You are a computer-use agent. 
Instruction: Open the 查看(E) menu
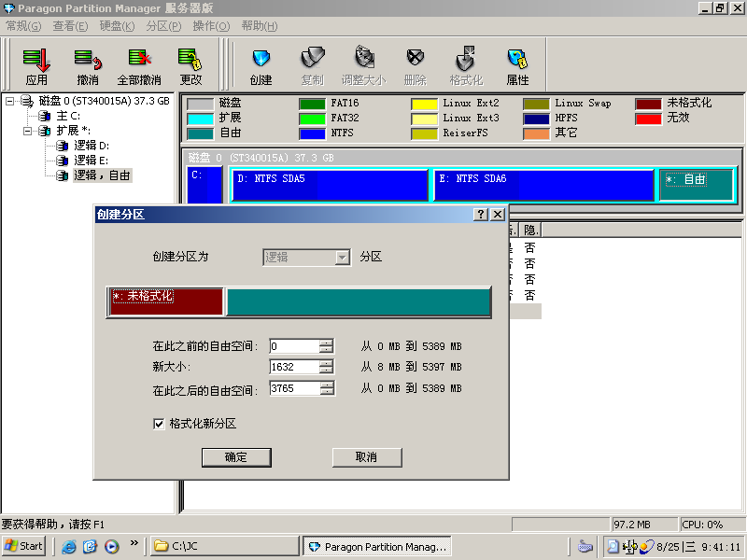click(x=70, y=26)
